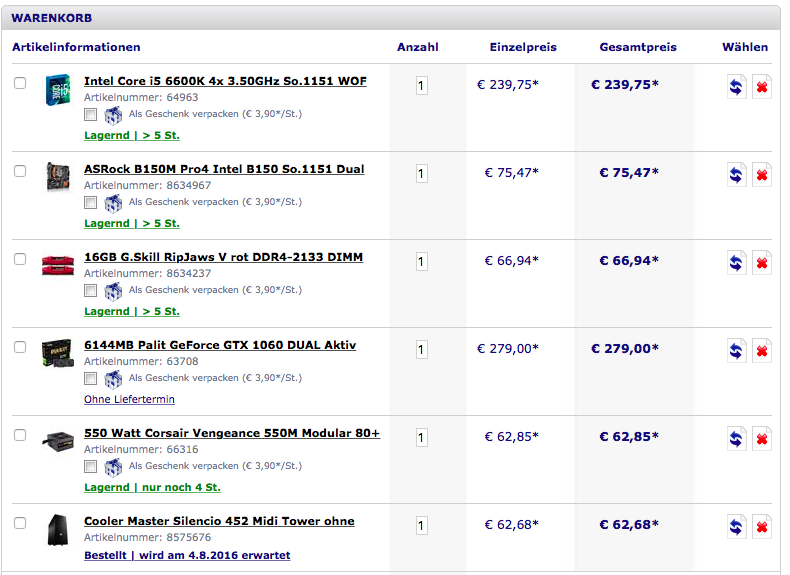Check the Cooler Master Silencio row checkbox

[x=20, y=523]
